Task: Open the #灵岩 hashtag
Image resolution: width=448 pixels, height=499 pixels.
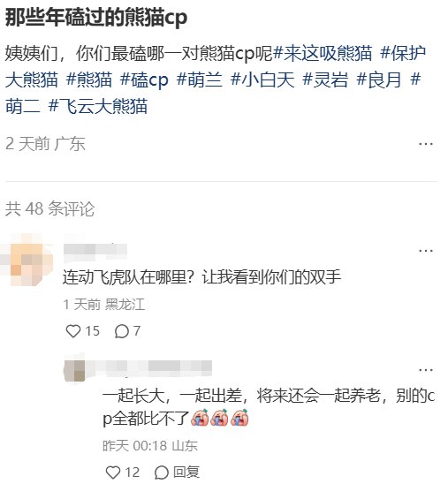Action: point(325,79)
